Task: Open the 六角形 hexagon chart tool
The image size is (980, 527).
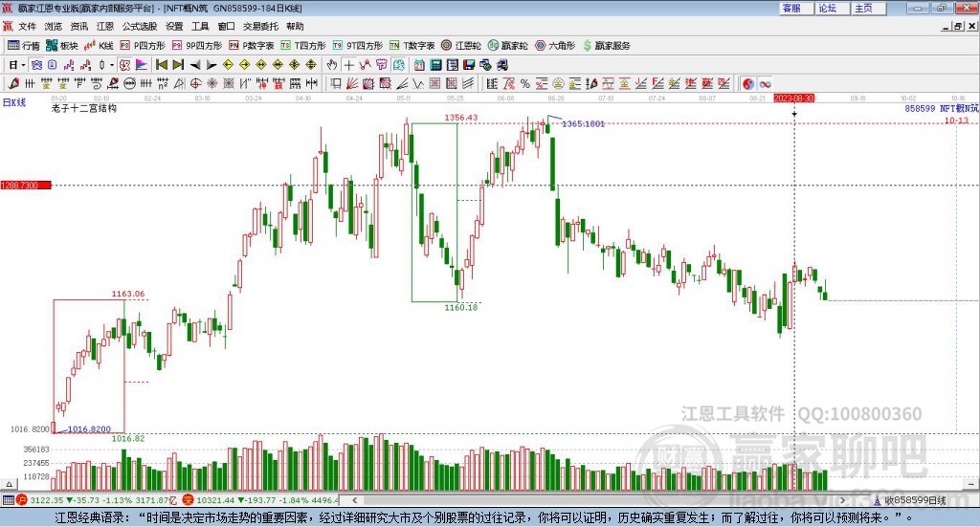Action: [x=555, y=46]
